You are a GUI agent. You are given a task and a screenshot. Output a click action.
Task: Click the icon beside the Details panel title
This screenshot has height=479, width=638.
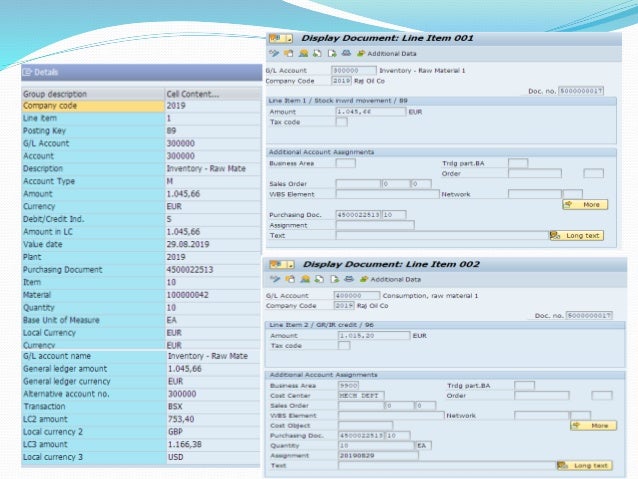tap(28, 72)
